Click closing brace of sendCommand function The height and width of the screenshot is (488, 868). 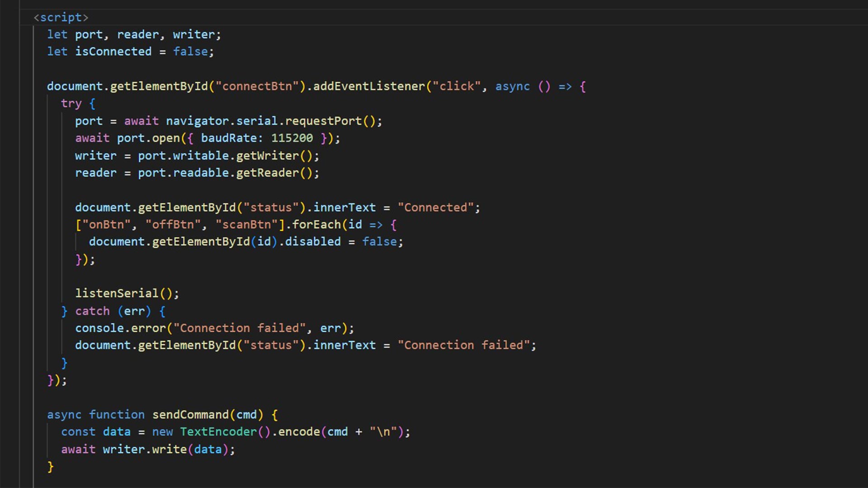point(51,467)
